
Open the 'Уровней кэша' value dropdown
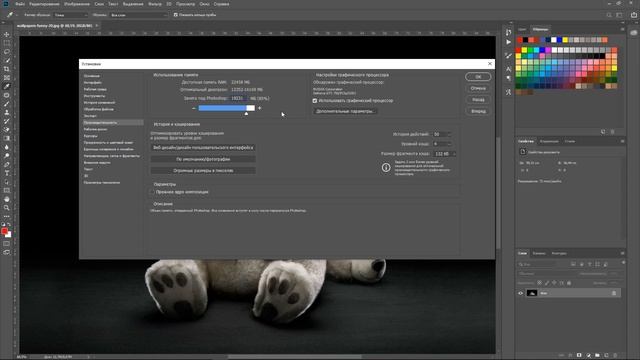449,144
